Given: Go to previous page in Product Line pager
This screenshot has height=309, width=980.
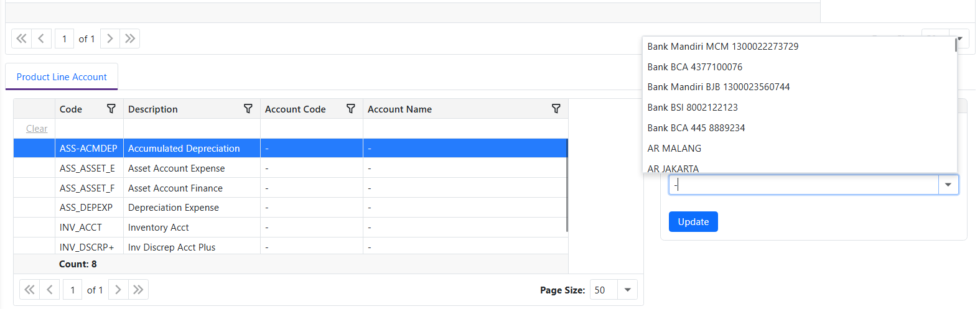Looking at the screenshot, I should [49, 290].
